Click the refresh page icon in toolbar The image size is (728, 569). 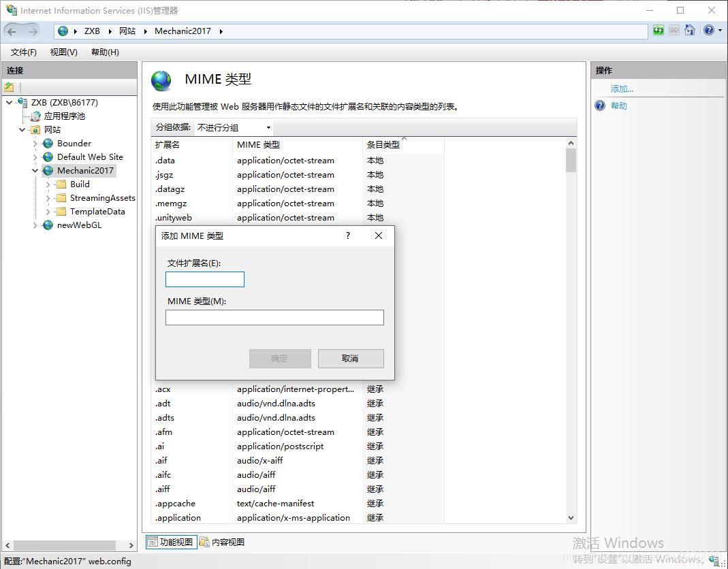coord(659,31)
